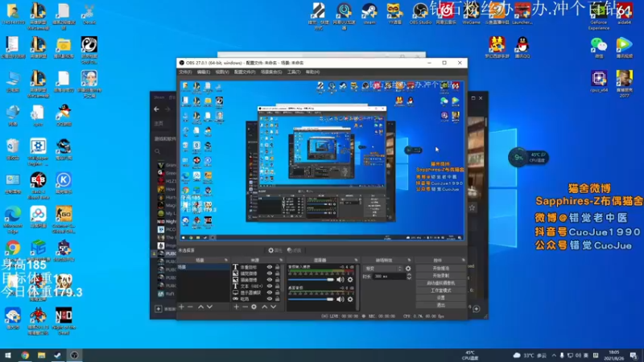The height and width of the screenshot is (362, 644).
Task: Move the scene up with the arrow
Action: (200, 306)
